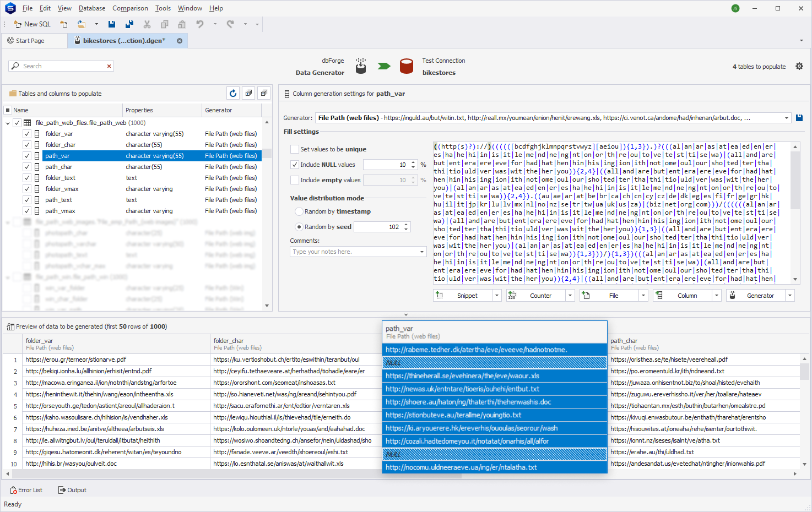This screenshot has height=512, width=812.
Task: Click the New SQL toolbar button
Action: click(x=32, y=24)
